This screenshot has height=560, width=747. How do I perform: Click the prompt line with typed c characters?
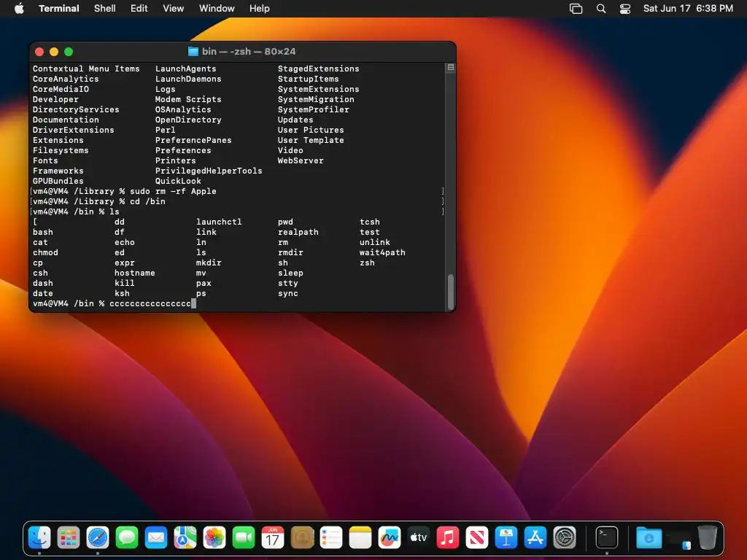coord(115,303)
